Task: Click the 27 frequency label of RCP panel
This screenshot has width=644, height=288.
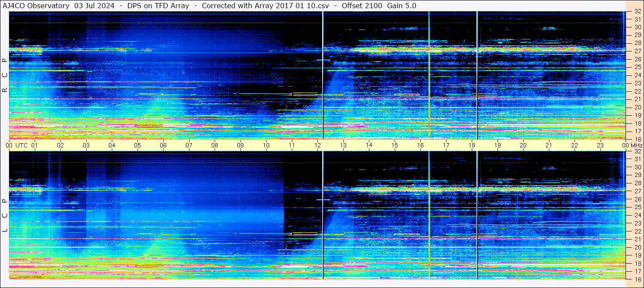Action: click(x=637, y=51)
